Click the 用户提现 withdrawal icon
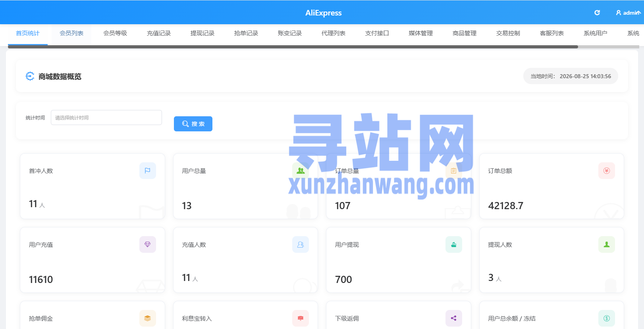Image resolution: width=644 pixels, height=329 pixels. click(453, 244)
